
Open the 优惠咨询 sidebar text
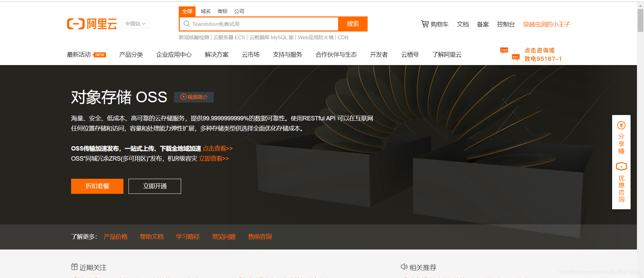621,189
